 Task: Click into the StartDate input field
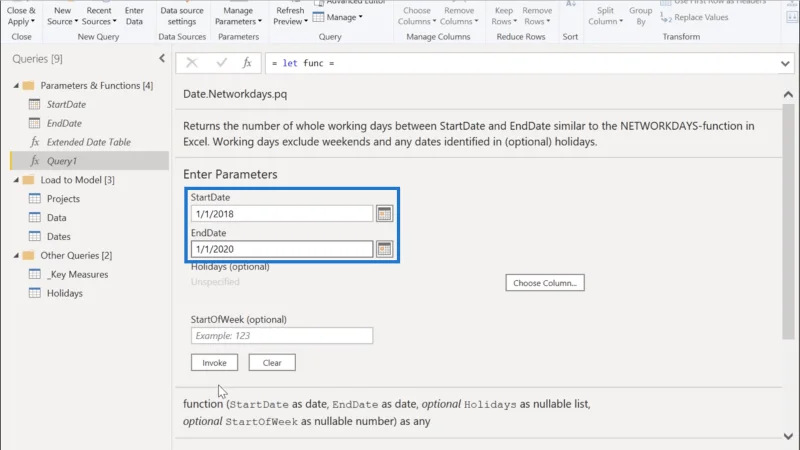[282, 214]
